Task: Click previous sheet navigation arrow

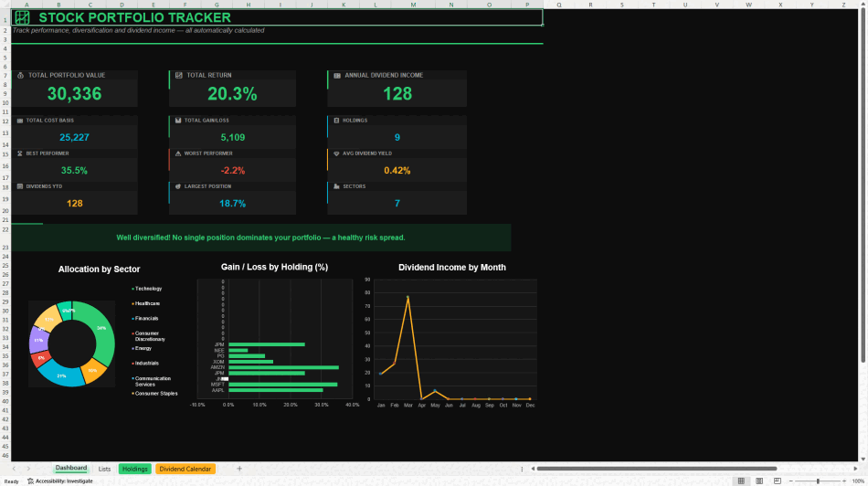Action: tap(14, 469)
